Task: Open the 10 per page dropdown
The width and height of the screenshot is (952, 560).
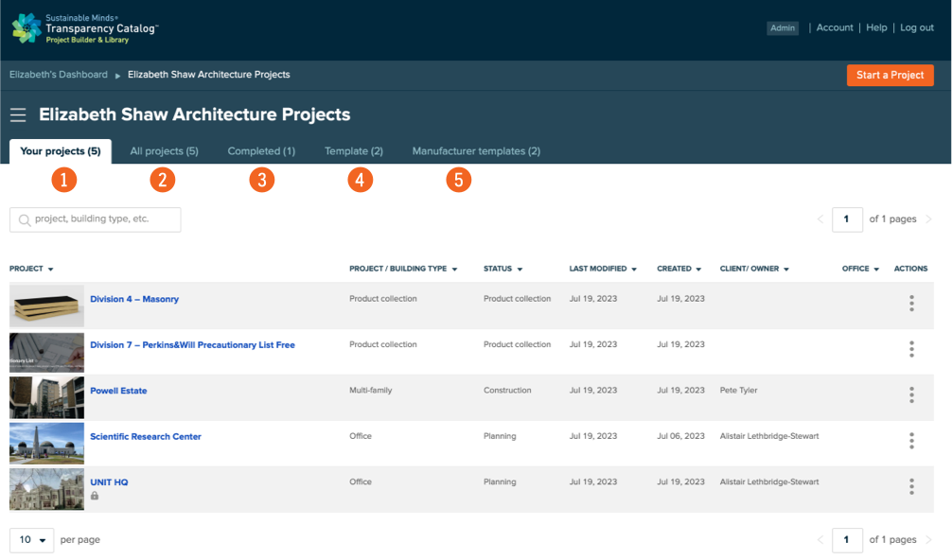Action: [31, 540]
